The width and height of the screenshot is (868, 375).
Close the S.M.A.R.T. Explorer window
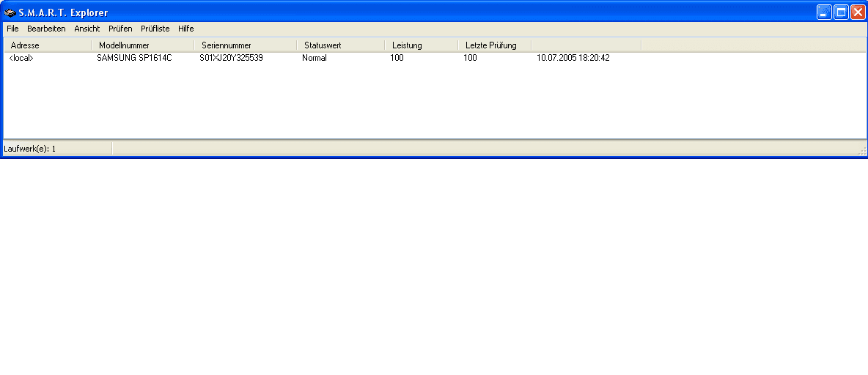858,12
